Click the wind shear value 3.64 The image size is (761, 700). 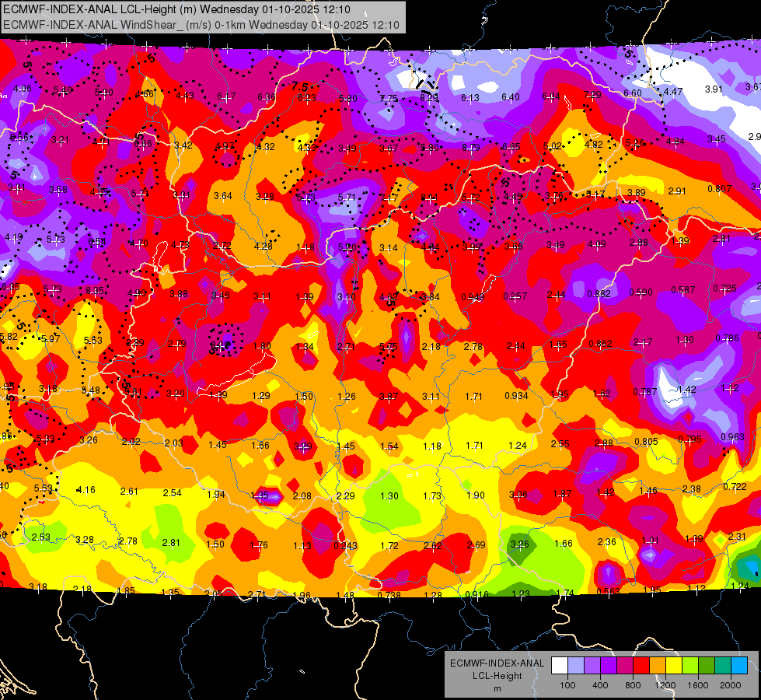point(223,196)
